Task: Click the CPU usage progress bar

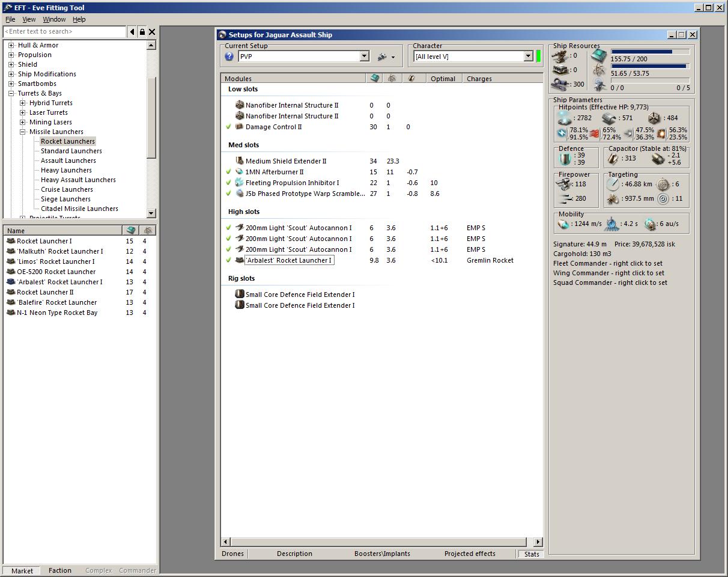Action: (x=650, y=52)
